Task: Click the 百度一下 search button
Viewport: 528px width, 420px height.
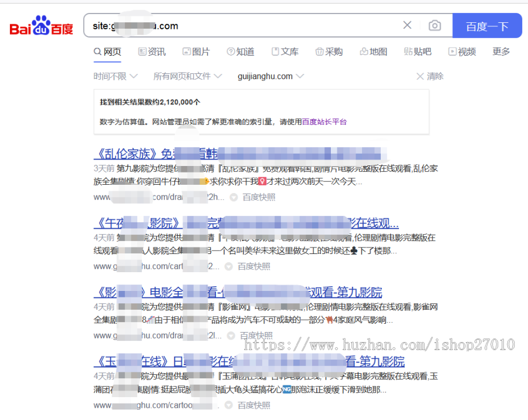Action: click(487, 26)
